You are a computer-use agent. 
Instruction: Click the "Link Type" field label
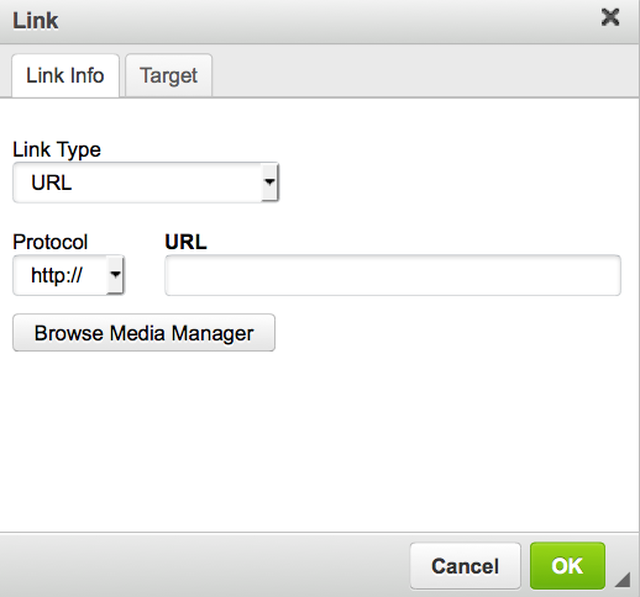(57, 150)
